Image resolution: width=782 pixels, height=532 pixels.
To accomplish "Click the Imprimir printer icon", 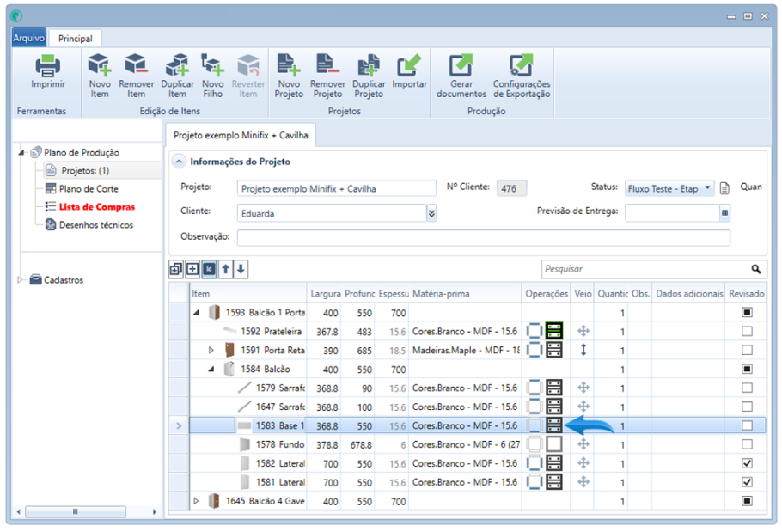I will [x=48, y=67].
